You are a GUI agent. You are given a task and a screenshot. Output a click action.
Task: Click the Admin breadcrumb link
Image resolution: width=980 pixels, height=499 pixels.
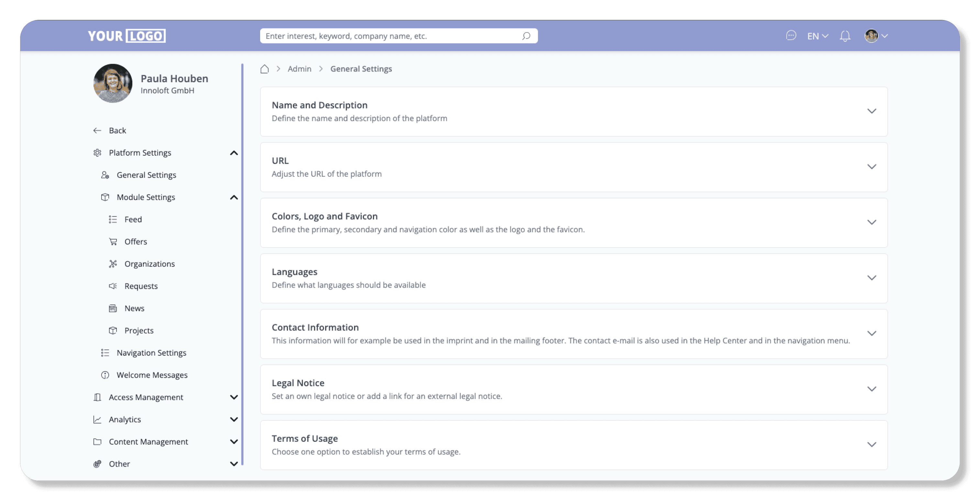299,69
